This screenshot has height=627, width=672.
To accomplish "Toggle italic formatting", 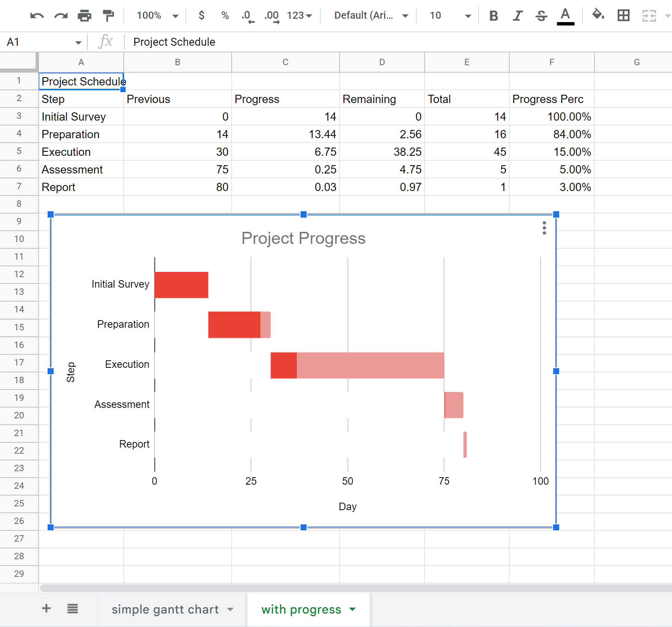I will pos(518,16).
